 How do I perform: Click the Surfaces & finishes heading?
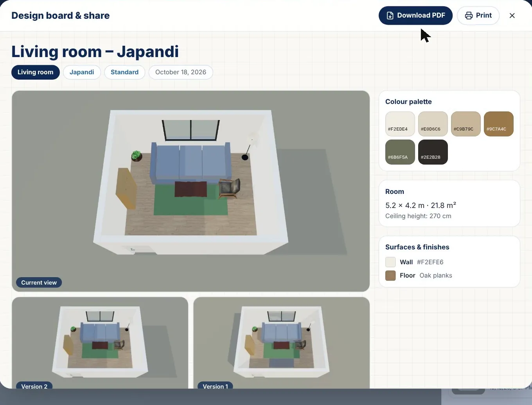pyautogui.click(x=417, y=247)
